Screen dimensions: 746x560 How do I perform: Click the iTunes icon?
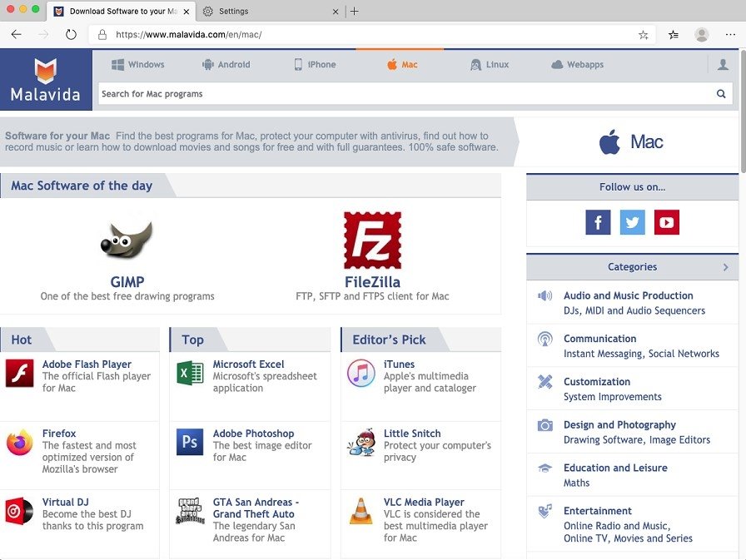361,373
